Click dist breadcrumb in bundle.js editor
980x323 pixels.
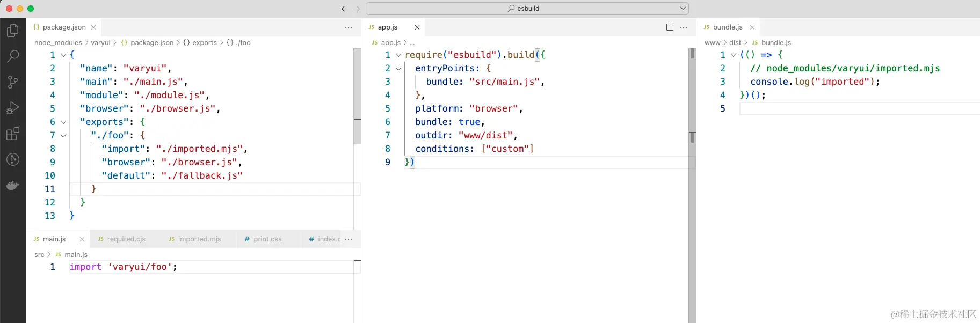735,43
